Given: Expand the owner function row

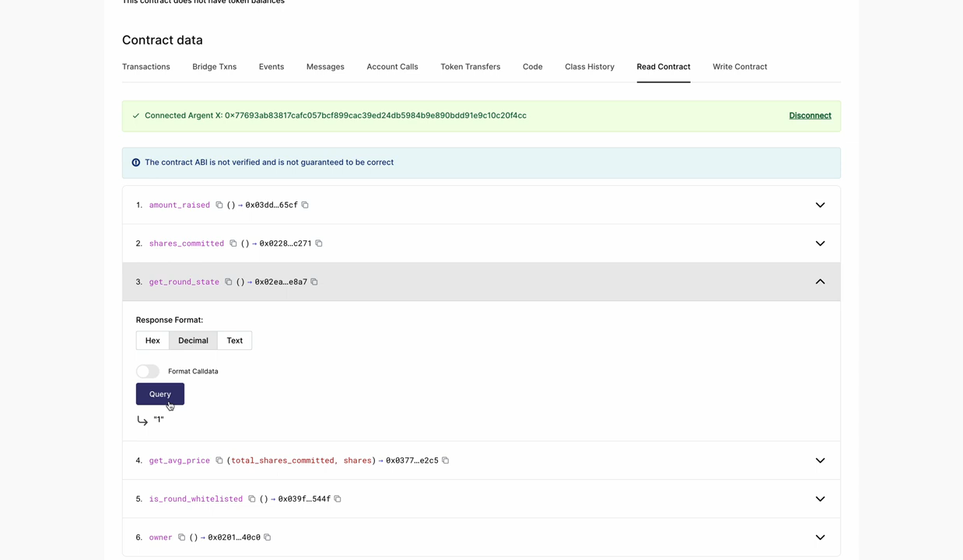Looking at the screenshot, I should pos(820,537).
